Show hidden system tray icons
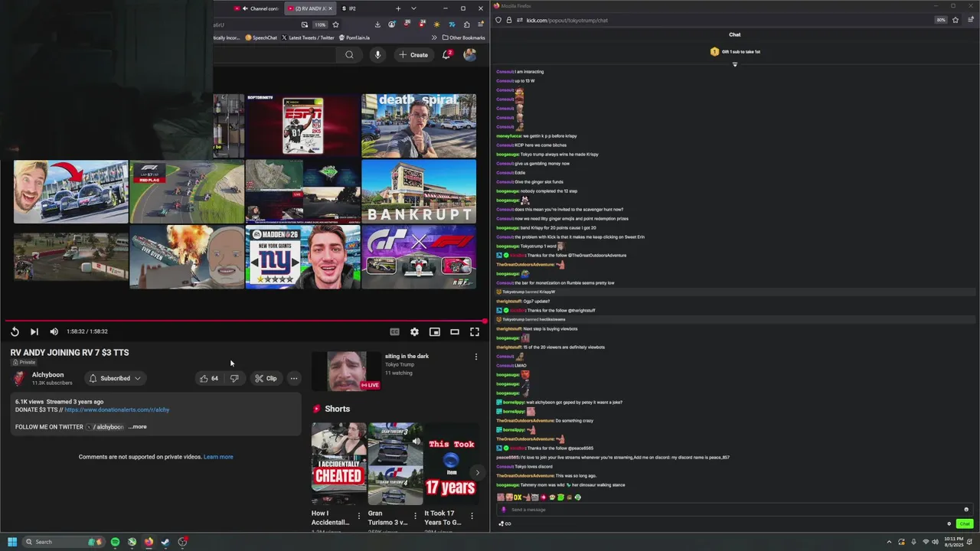 889,542
